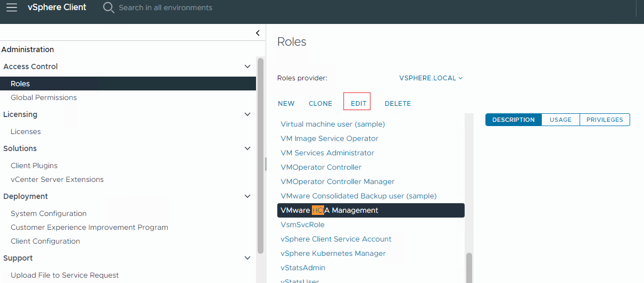Collapse the Access Control section

tap(247, 66)
